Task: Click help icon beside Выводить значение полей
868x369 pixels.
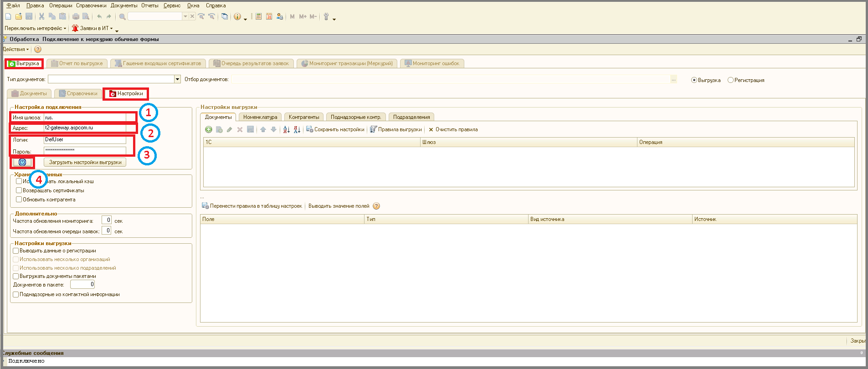Action: tap(376, 206)
